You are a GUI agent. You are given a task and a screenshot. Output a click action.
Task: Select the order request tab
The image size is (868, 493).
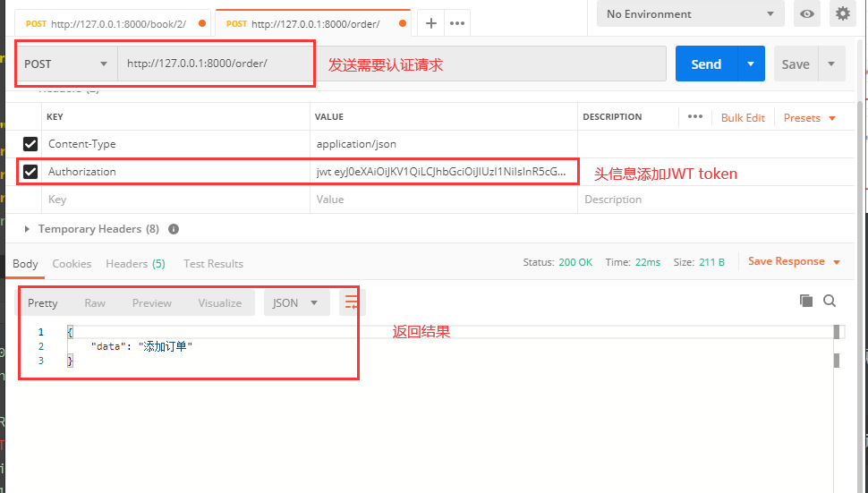tap(313, 24)
